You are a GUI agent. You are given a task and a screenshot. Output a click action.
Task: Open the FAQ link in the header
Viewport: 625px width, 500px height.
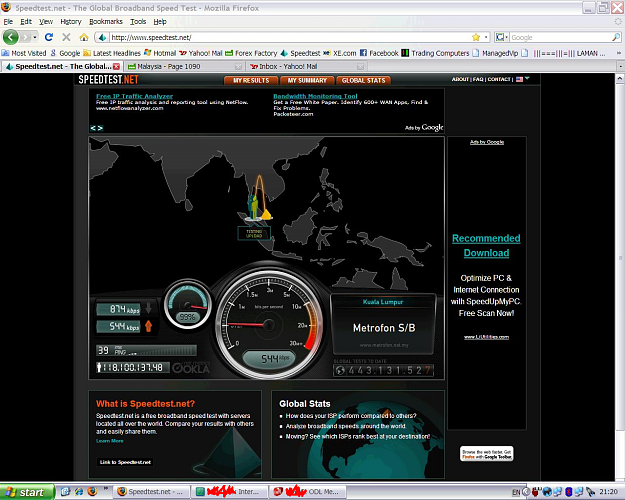pos(478,79)
